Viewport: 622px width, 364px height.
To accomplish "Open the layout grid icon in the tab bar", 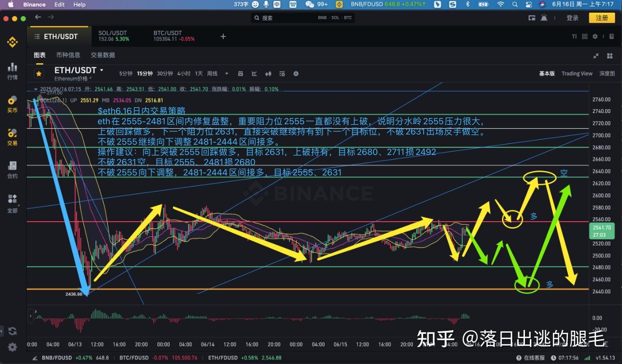I will 584,37.
